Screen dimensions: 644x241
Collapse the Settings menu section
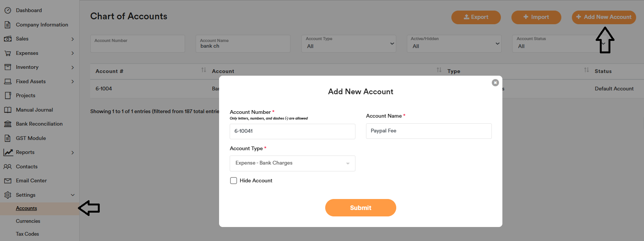point(73,195)
